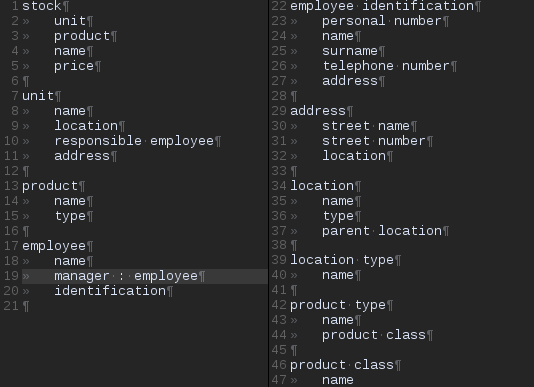534x387 pixels.
Task: Click 'identification' on line 20
Action: [110, 291]
